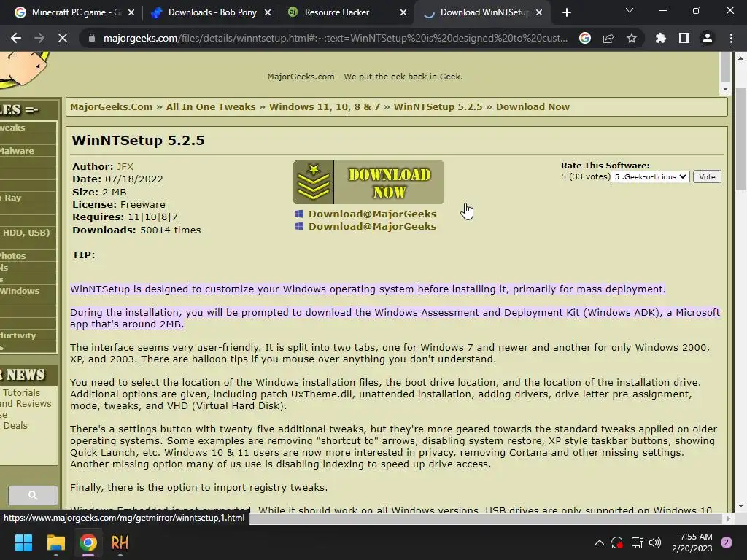Open the Deals link in sidebar

(15, 425)
